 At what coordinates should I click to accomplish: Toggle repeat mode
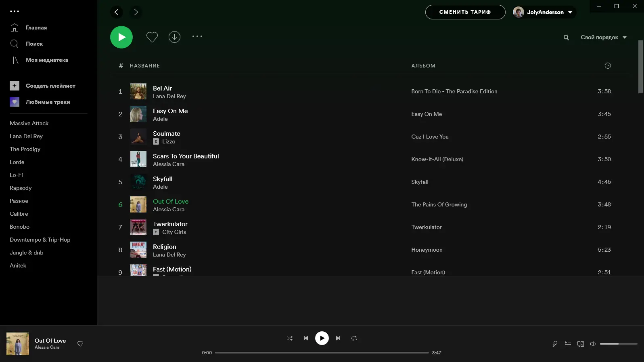pos(354,338)
